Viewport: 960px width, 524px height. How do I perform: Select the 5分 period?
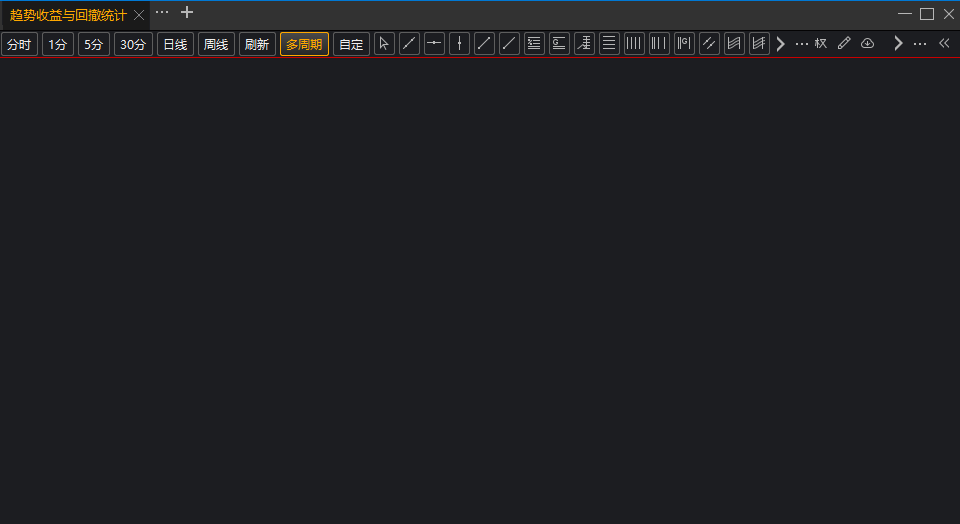click(x=93, y=44)
